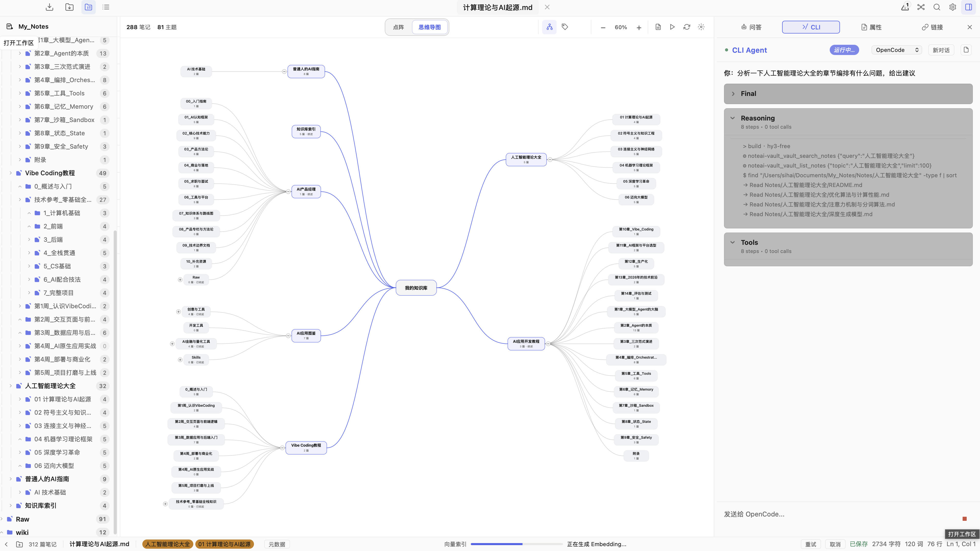Zoom in with the plus icon
The width and height of the screenshot is (980, 551).
pos(639,27)
